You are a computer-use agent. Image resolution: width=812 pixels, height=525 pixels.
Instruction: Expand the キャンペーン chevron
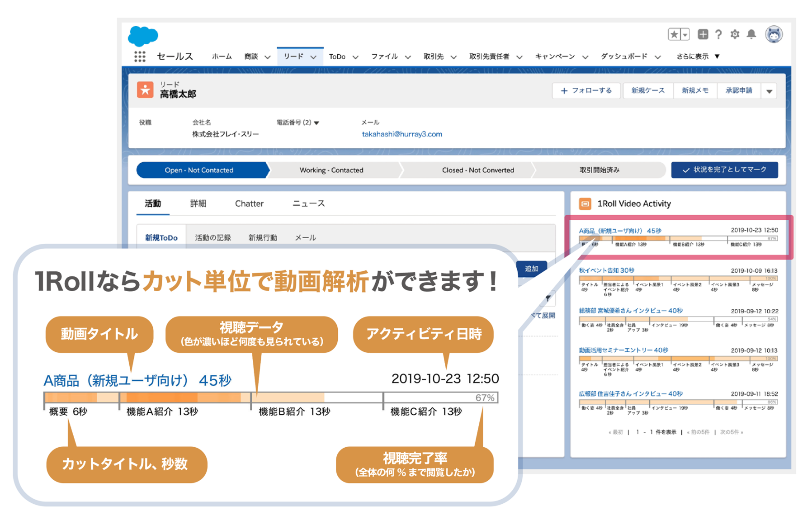point(585,57)
